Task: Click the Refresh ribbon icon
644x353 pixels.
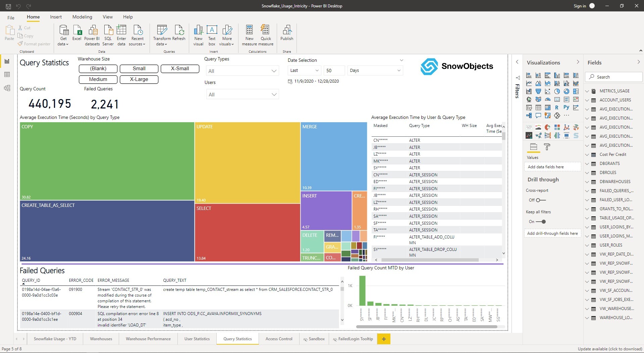Action: tap(179, 33)
